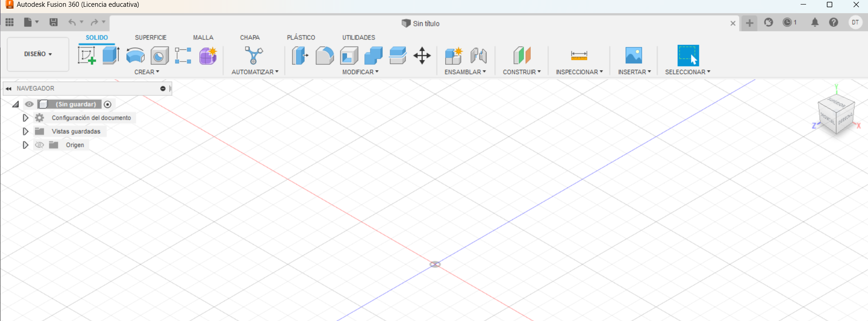
Task: Open the redo history dropdown arrow
Action: click(x=104, y=22)
